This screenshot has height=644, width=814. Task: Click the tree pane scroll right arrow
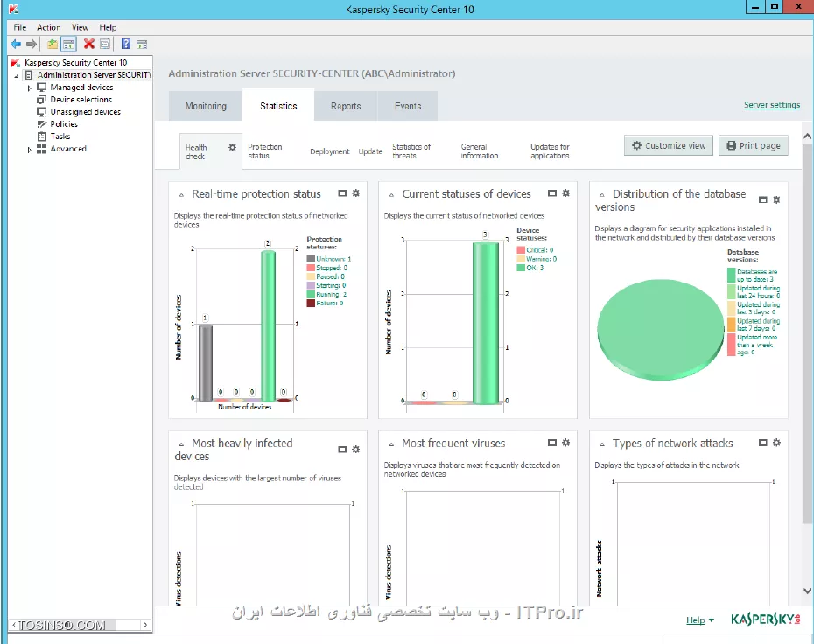pos(145,625)
